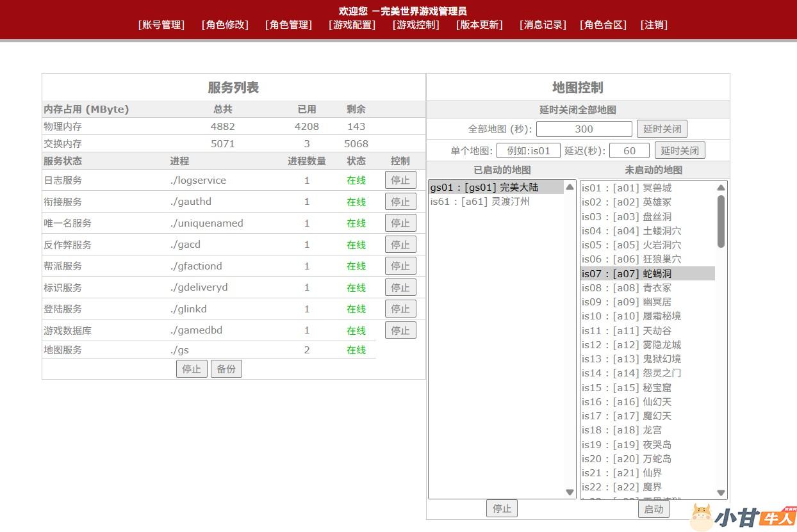Click the 单个地图 name input field

pos(528,150)
